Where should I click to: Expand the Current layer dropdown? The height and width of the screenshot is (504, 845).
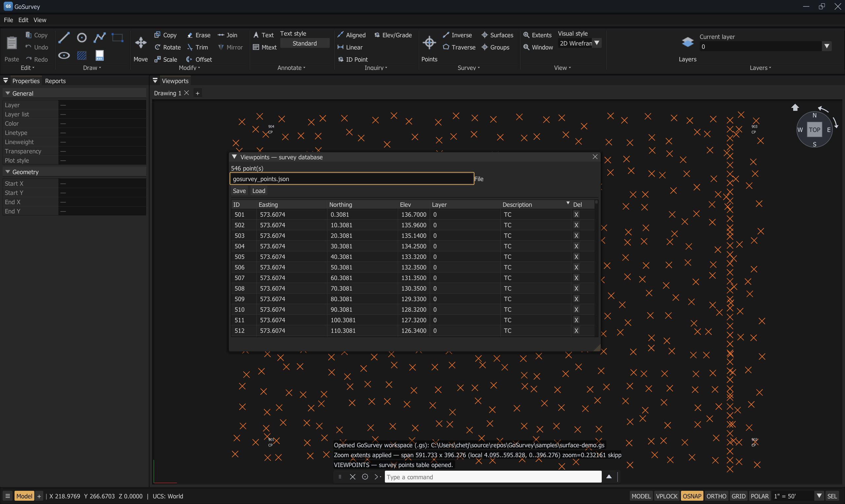click(x=827, y=46)
